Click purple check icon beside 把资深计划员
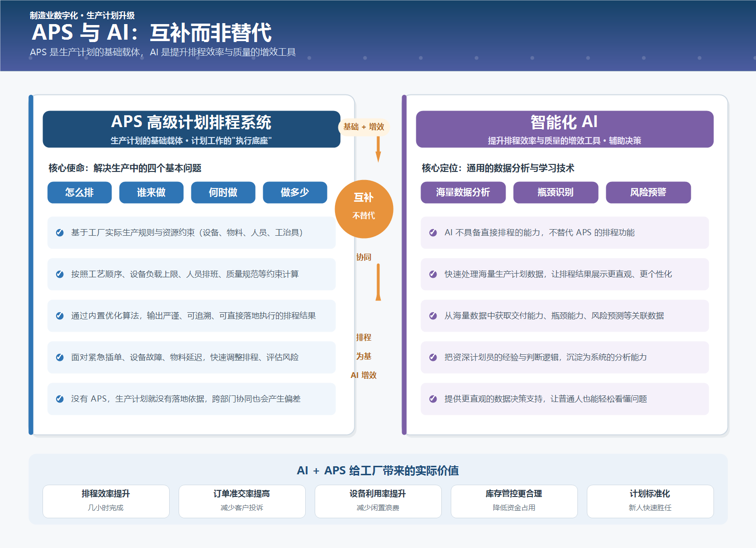 433,357
